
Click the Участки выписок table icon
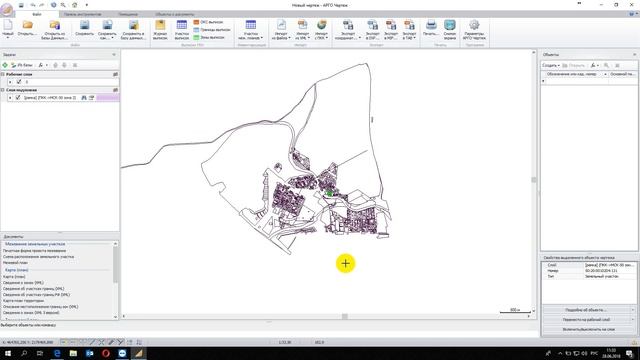[x=182, y=26]
